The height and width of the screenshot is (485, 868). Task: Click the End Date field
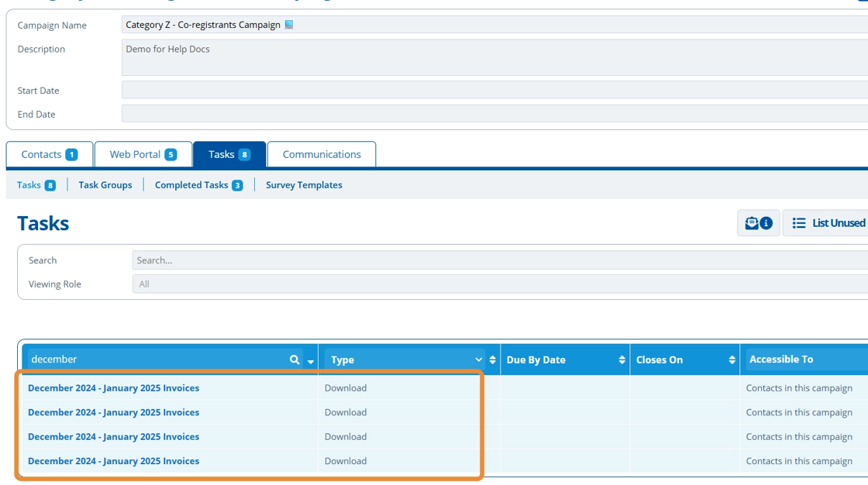(495, 113)
